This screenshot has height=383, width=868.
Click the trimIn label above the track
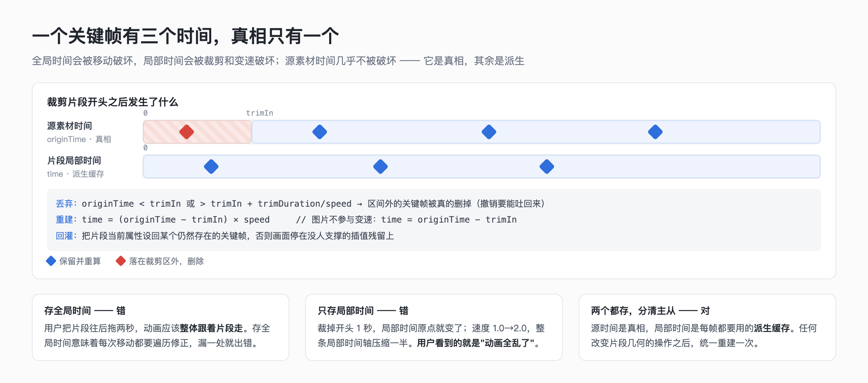coord(260,113)
